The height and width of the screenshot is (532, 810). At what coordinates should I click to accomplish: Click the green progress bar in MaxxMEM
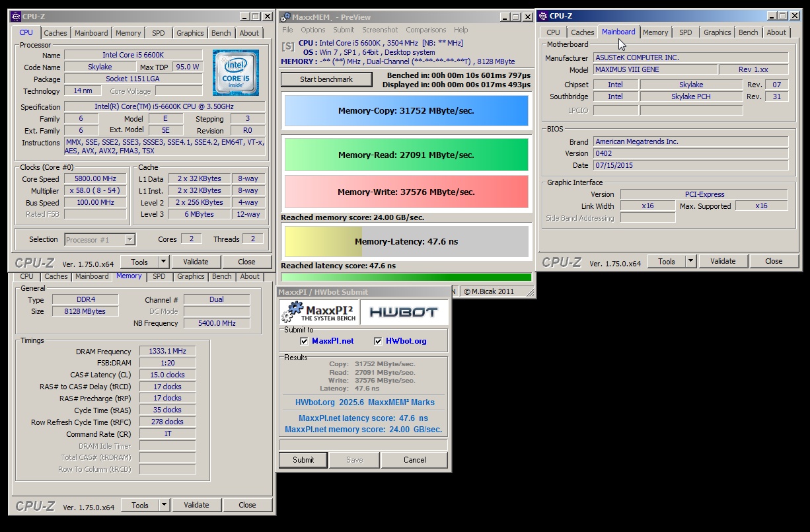click(406, 278)
